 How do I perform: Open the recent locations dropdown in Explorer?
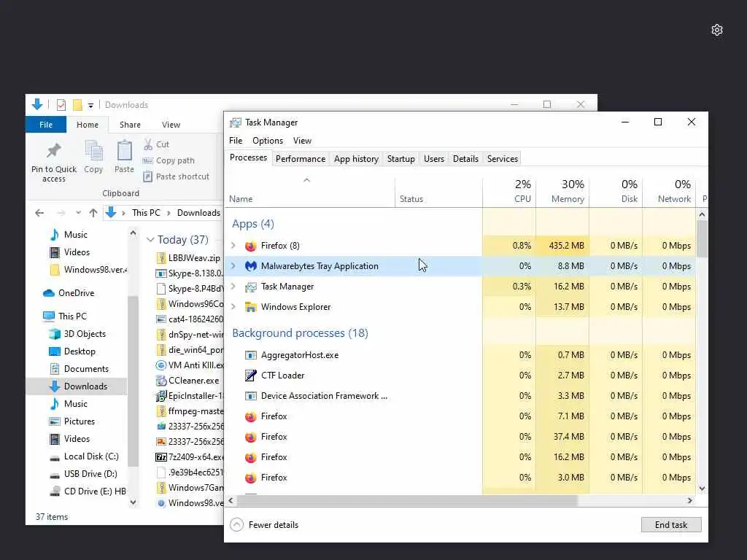point(78,213)
